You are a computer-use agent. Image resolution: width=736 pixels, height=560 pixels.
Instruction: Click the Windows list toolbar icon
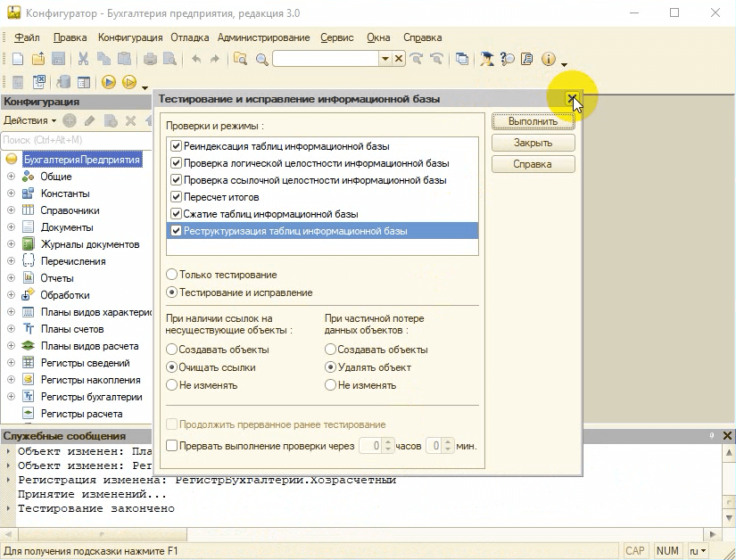pyautogui.click(x=462, y=59)
